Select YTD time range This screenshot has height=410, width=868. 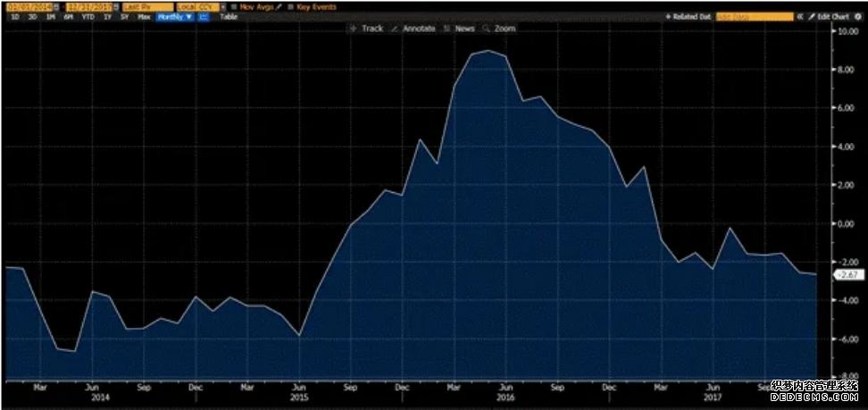pyautogui.click(x=88, y=17)
